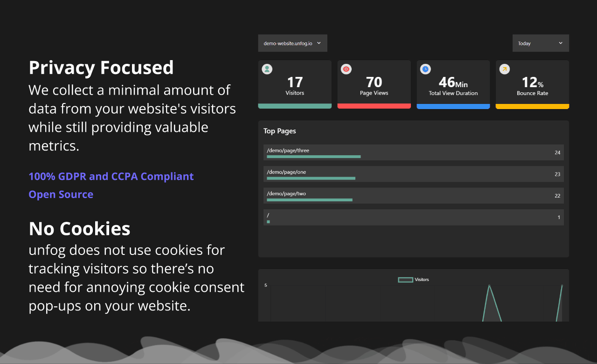
Task: Open the Today date range dropdown
Action: point(541,43)
